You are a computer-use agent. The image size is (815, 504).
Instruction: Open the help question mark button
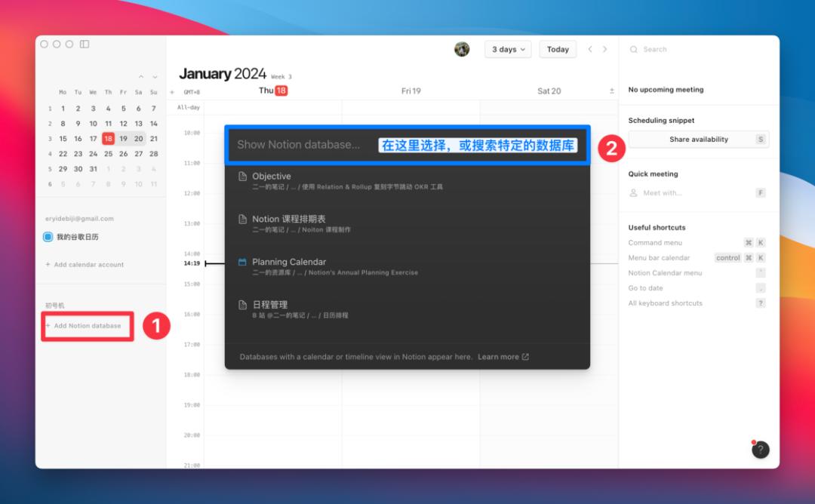coord(761,450)
